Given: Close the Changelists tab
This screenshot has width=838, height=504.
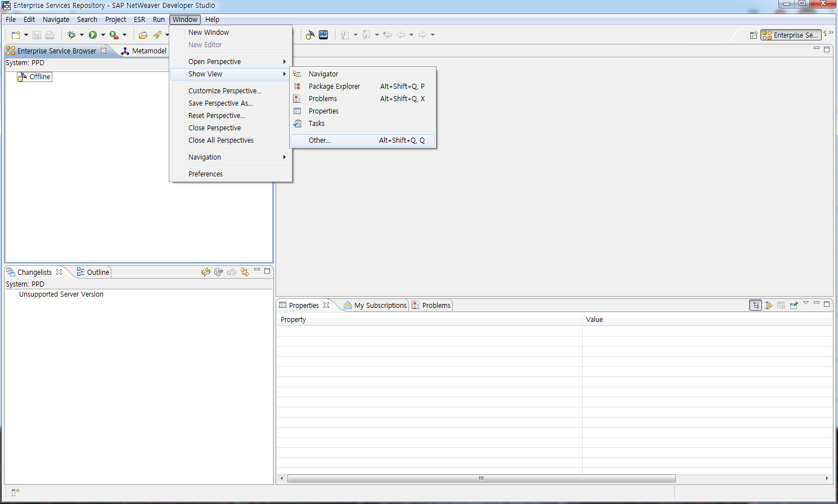Looking at the screenshot, I should click(59, 272).
